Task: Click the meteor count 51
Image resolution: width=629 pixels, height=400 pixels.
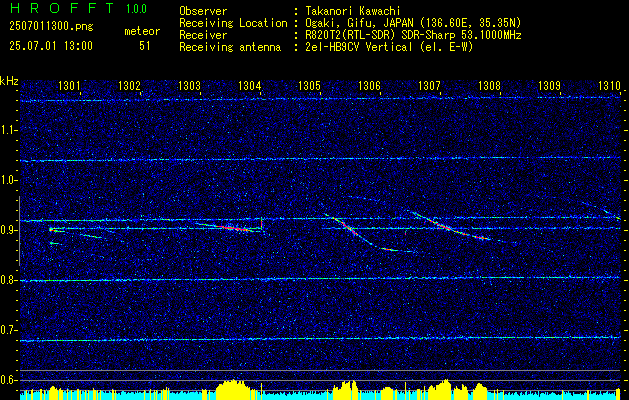Action: pos(144,46)
